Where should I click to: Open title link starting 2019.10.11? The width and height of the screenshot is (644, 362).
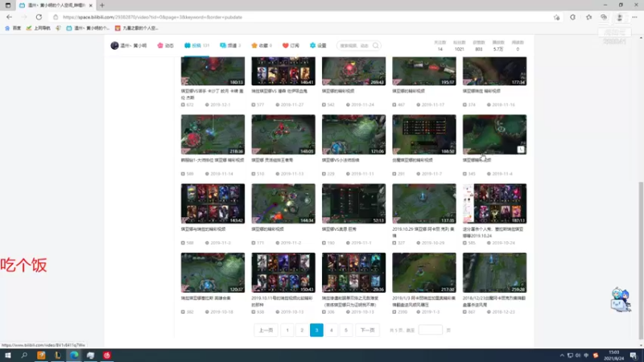283,301
